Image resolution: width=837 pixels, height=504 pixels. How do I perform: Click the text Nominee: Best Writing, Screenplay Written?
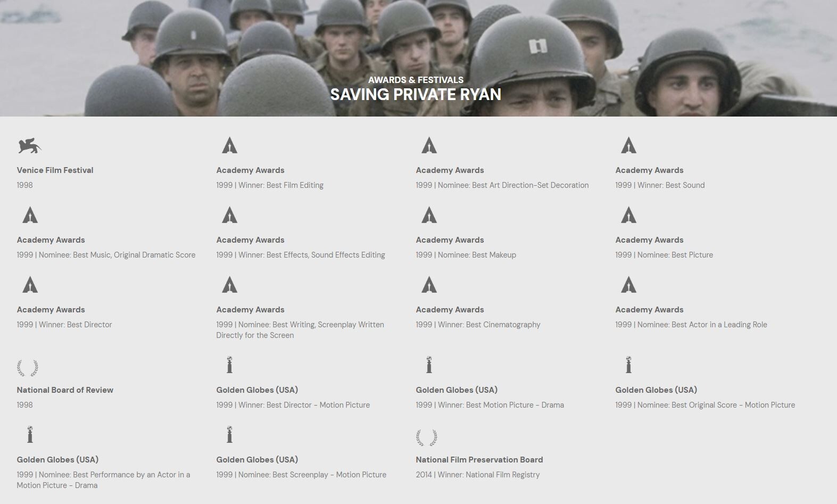click(311, 325)
